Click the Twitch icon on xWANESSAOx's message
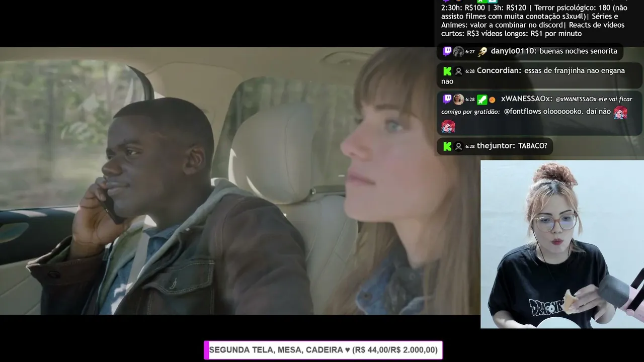 pyautogui.click(x=447, y=99)
